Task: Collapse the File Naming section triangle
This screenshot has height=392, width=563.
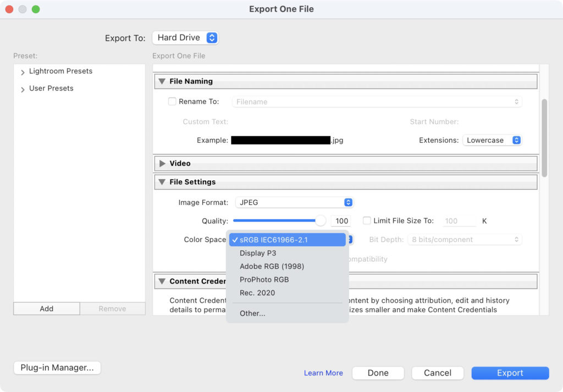Action: (162, 81)
